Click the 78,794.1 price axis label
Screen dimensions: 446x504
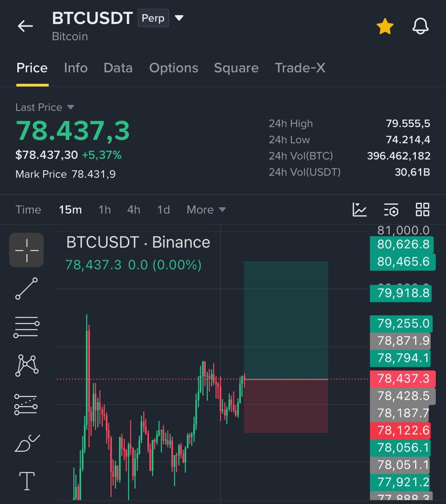401,358
